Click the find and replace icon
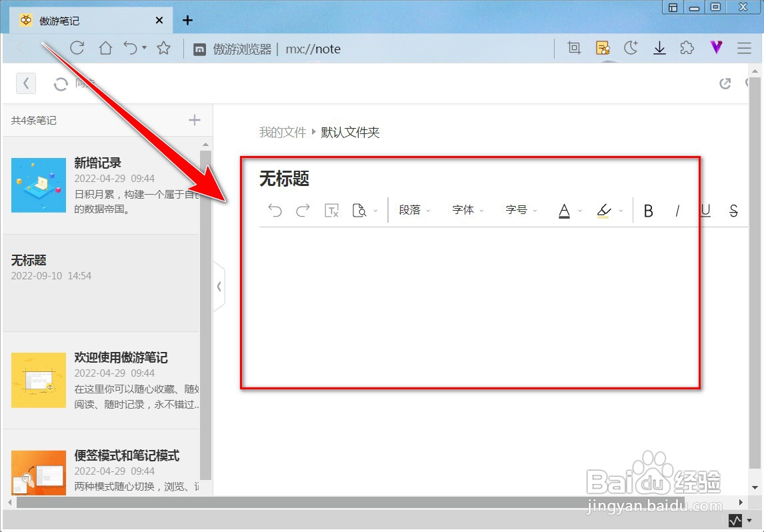Image resolution: width=764 pixels, height=532 pixels. click(x=359, y=211)
